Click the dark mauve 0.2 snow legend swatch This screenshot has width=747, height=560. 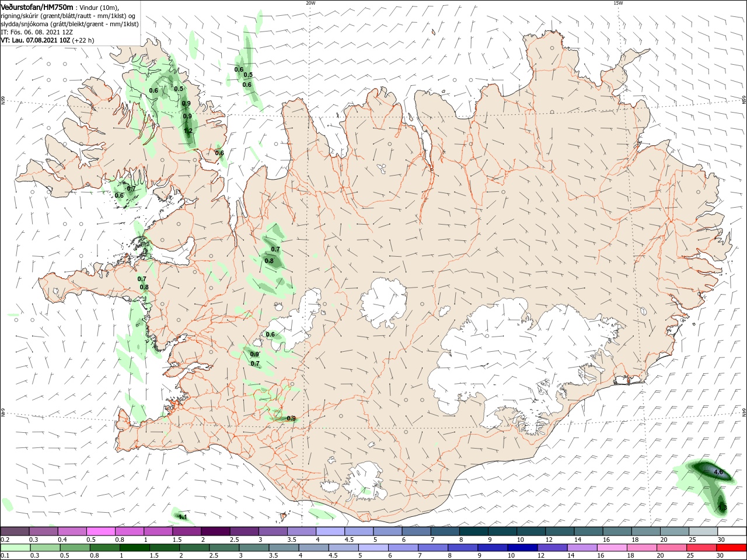point(15,531)
